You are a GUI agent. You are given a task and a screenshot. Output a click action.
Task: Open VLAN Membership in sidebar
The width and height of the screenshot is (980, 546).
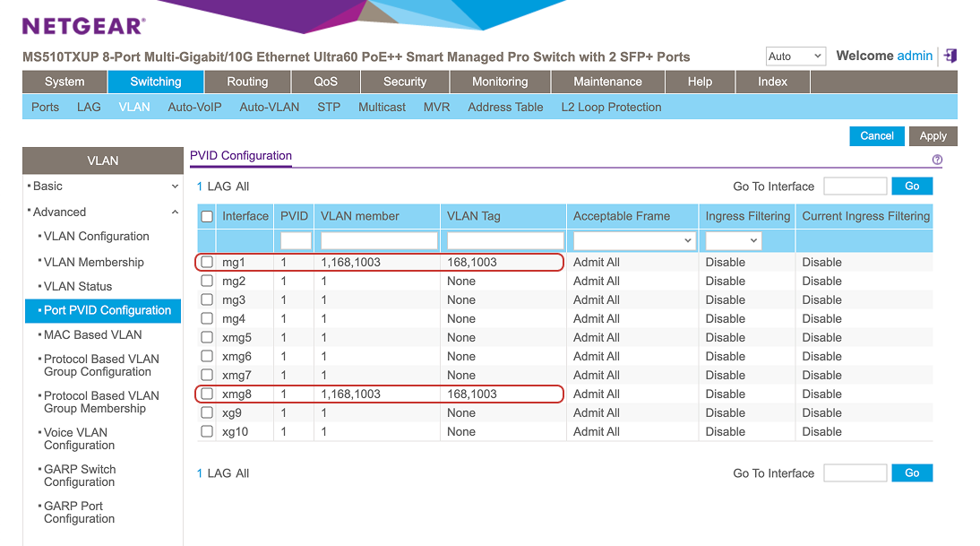click(94, 262)
